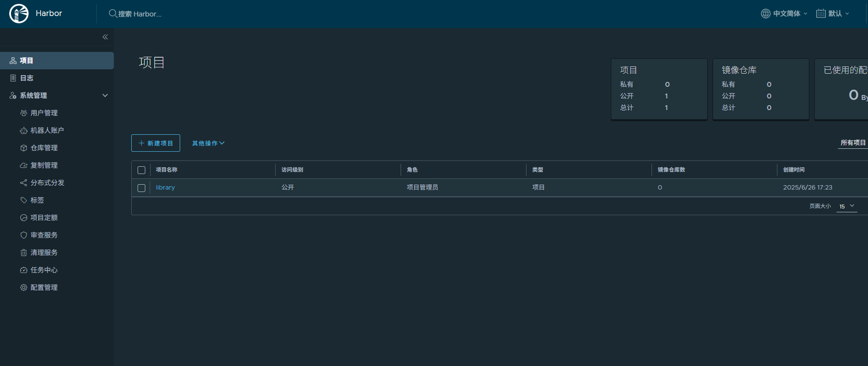Screen dimensions: 868x366
Task: Open the 默认 theme dropdown
Action: [833, 14]
